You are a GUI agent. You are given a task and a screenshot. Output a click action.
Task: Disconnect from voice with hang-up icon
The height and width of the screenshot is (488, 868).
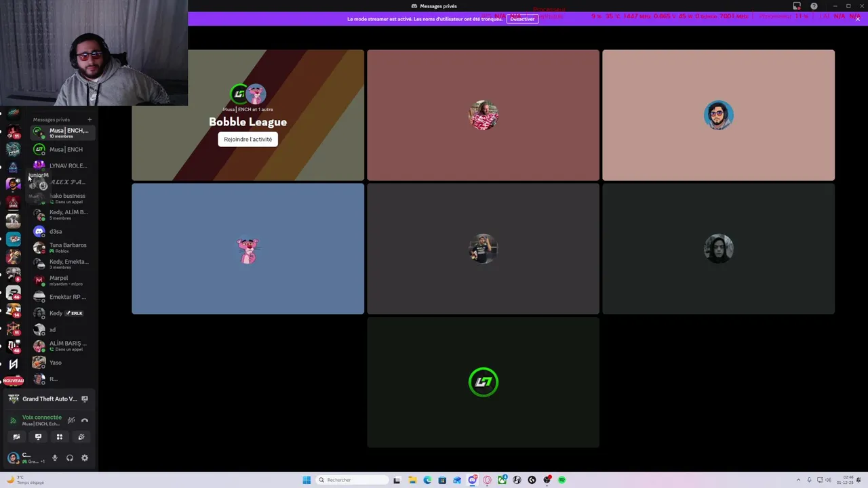85,420
